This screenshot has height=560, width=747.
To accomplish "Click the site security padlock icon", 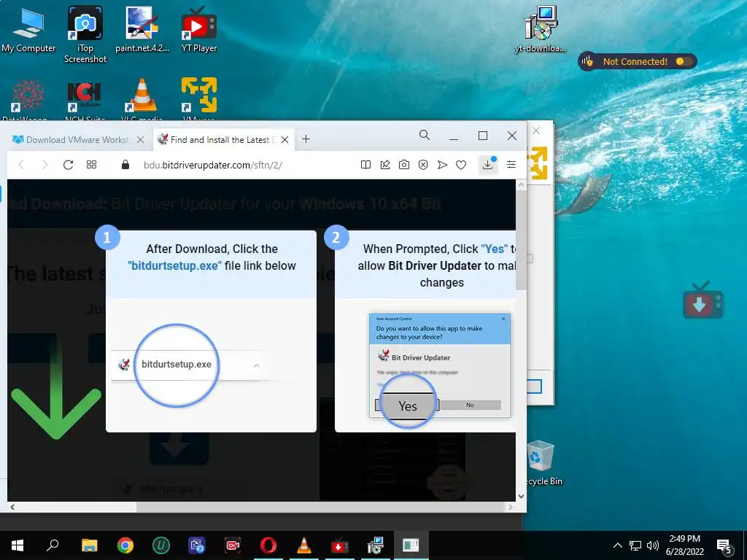I will 125,165.
